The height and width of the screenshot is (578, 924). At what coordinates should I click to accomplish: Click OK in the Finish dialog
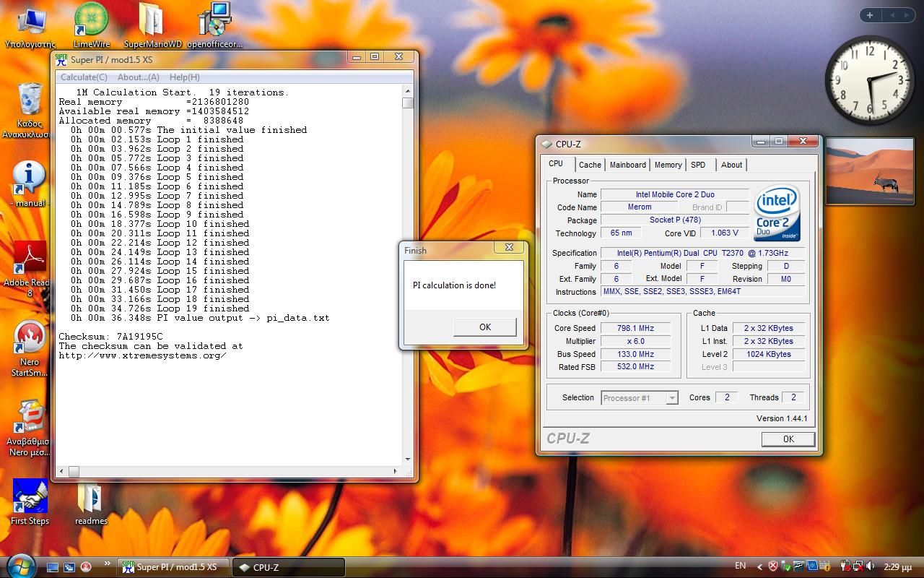coord(485,327)
